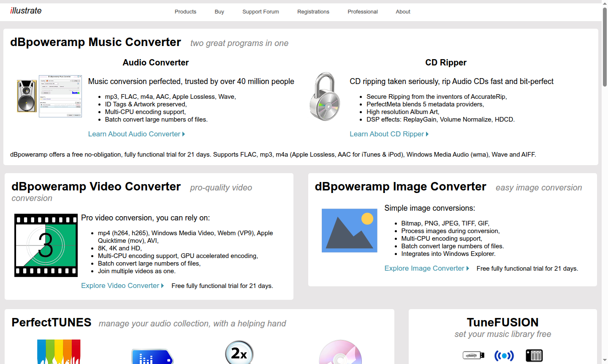Viewport: 608px width, 364px height.
Task: Click the golden speaker Audio Converter icon
Action: coord(27,96)
